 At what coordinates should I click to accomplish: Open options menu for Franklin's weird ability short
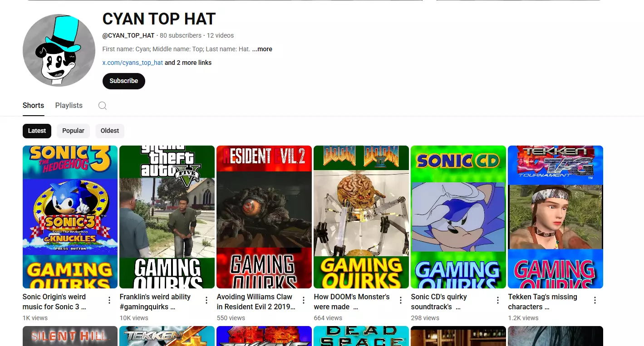coord(206,300)
